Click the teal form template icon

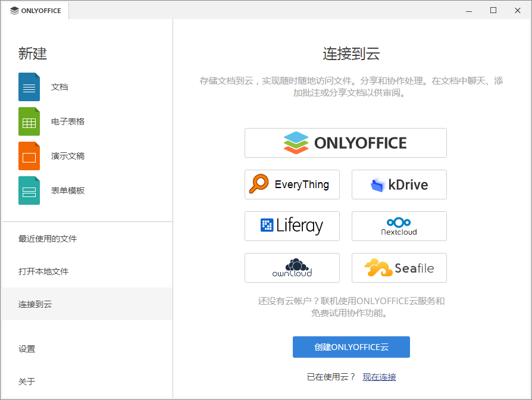(x=29, y=190)
